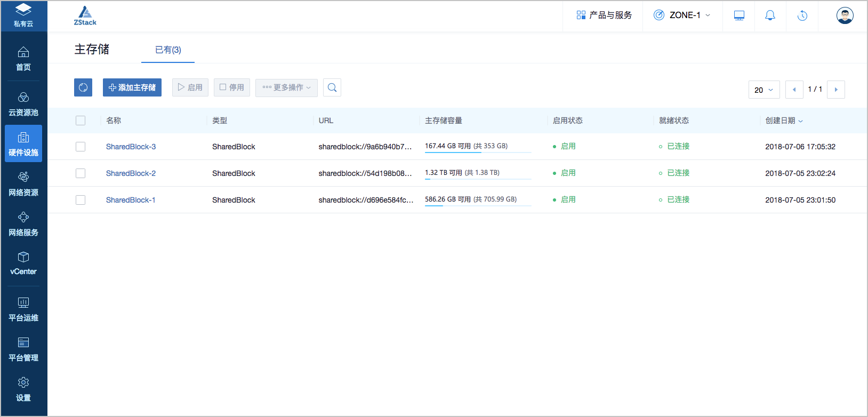Open the search magnifier tool
868x417 pixels.
(x=332, y=87)
